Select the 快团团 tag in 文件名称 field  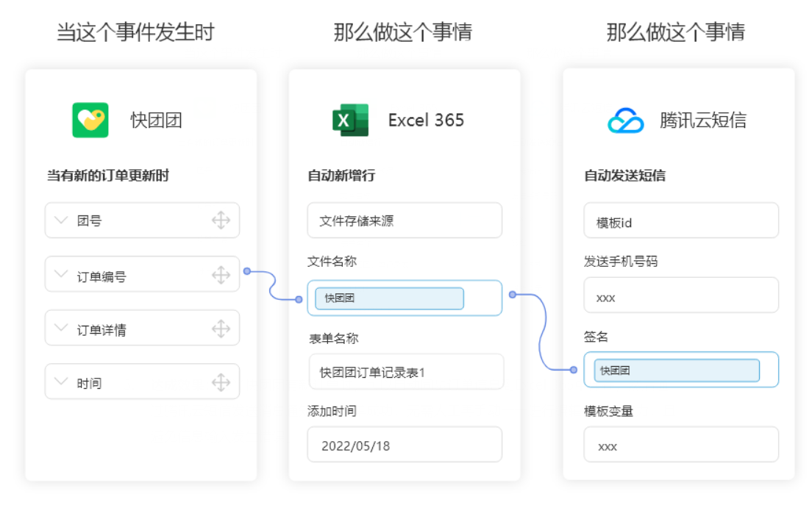click(x=389, y=298)
